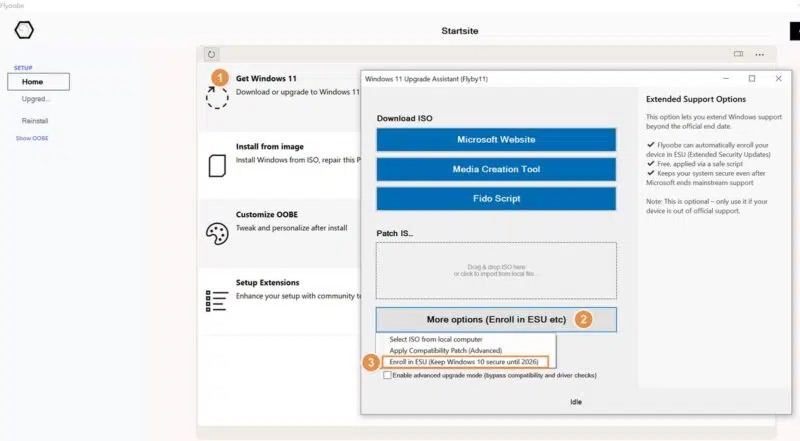Click the Flyoobe hexagon logo icon
Screen dimensions: 800x441
click(x=24, y=30)
